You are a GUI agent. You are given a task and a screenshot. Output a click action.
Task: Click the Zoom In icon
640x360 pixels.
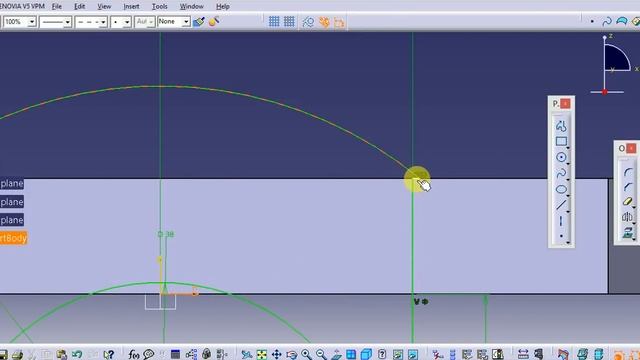pos(306,354)
